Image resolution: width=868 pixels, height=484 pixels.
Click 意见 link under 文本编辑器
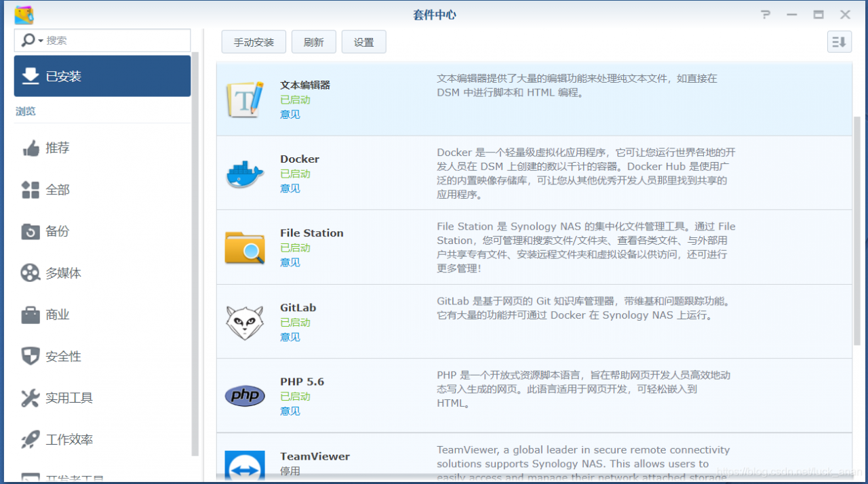[290, 115]
